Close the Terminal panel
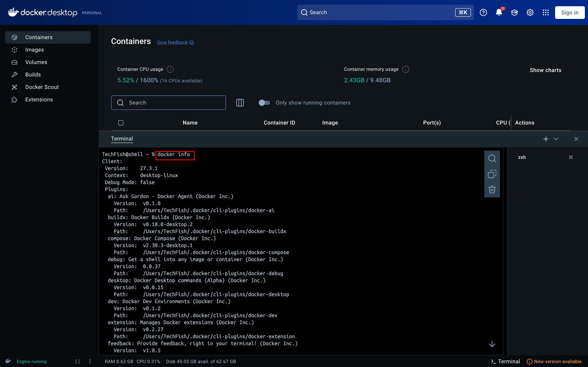Image resolution: width=588 pixels, height=367 pixels. click(576, 139)
